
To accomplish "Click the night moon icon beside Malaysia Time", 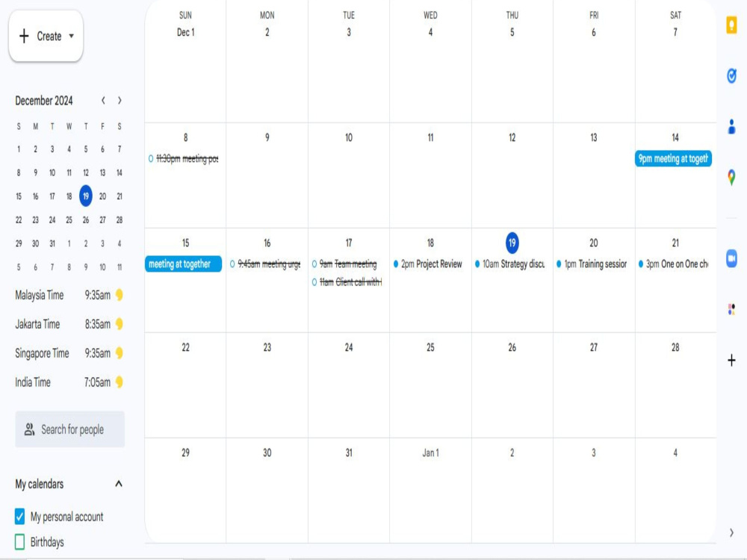I will coord(119,295).
